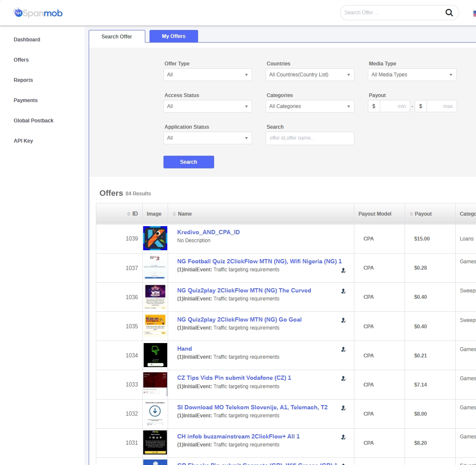Focus the Payout max field
Screen dimensions: 476x465
click(x=442, y=106)
